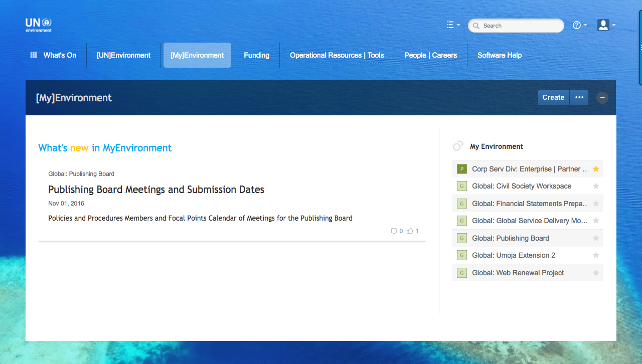The width and height of the screenshot is (642, 364).
Task: Open Global: Civil Society Workspace
Action: coord(522,186)
